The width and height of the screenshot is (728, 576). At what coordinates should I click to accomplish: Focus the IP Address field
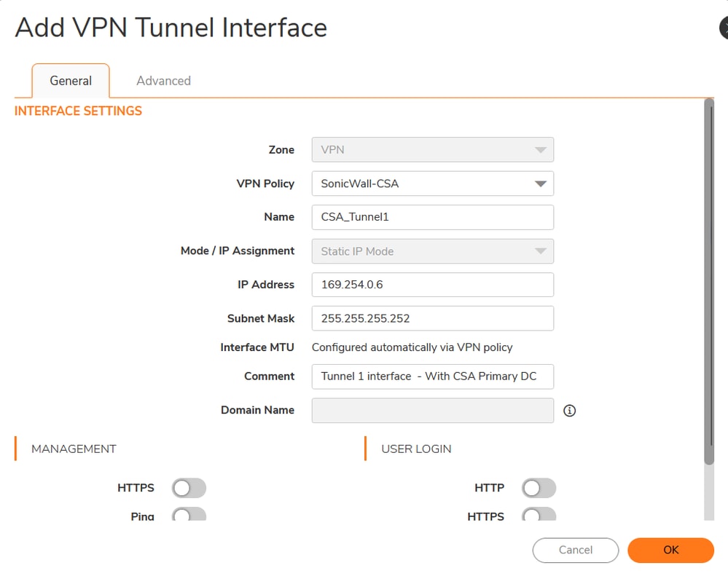(x=432, y=285)
